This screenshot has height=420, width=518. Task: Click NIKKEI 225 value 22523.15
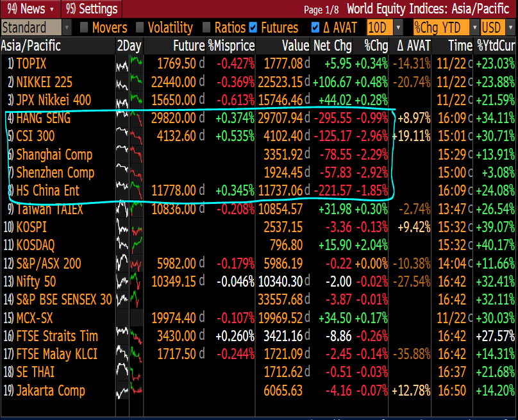click(x=280, y=82)
